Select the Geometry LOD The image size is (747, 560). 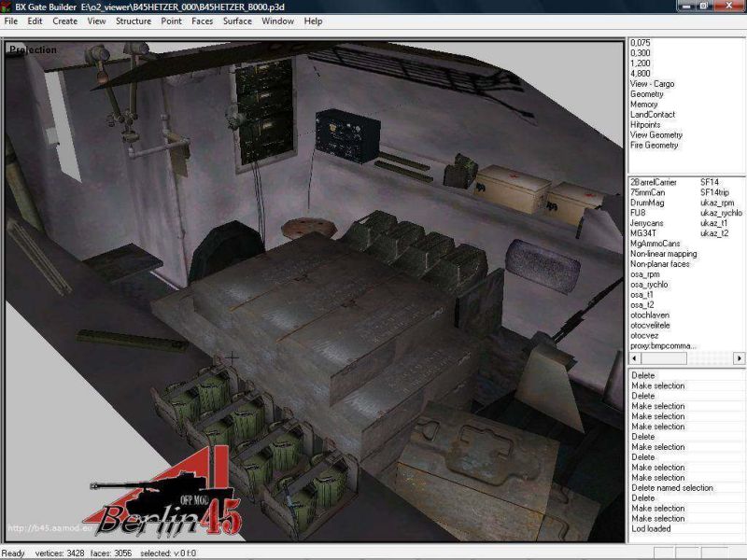pyautogui.click(x=647, y=94)
